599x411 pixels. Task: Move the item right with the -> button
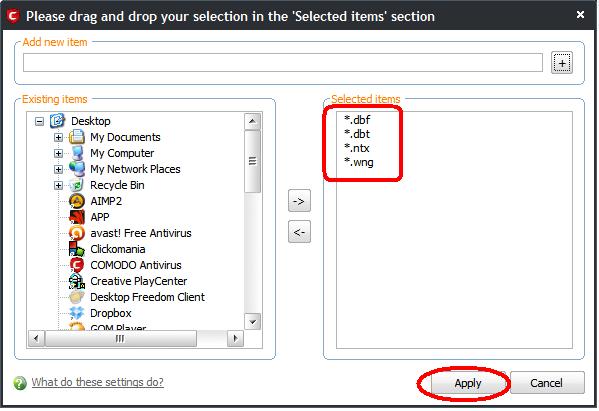(299, 201)
